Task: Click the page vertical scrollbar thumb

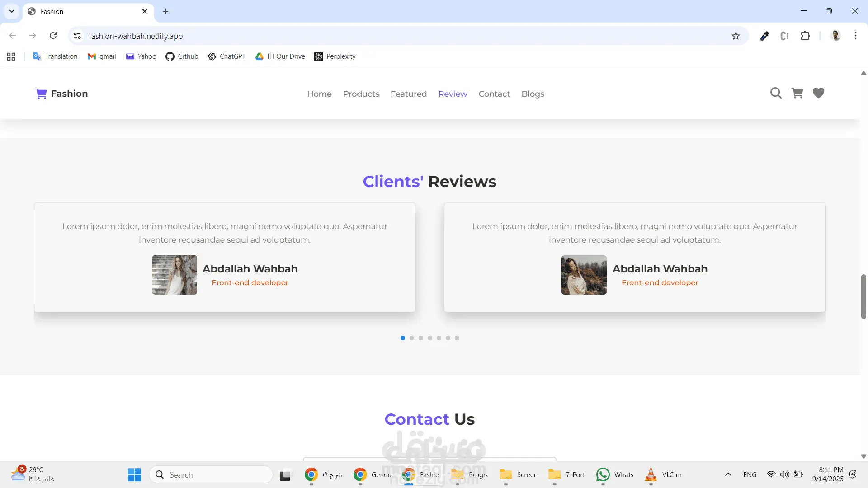Action: [x=863, y=296]
